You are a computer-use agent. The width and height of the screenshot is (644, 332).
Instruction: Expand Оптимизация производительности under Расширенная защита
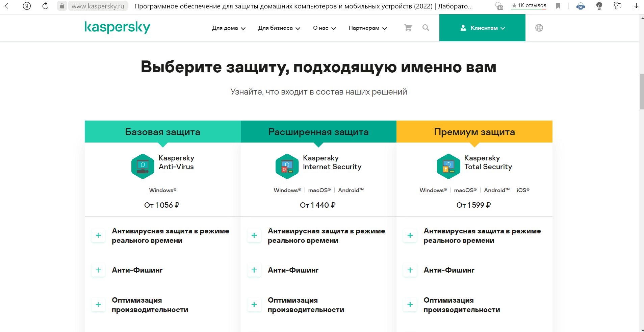(254, 305)
